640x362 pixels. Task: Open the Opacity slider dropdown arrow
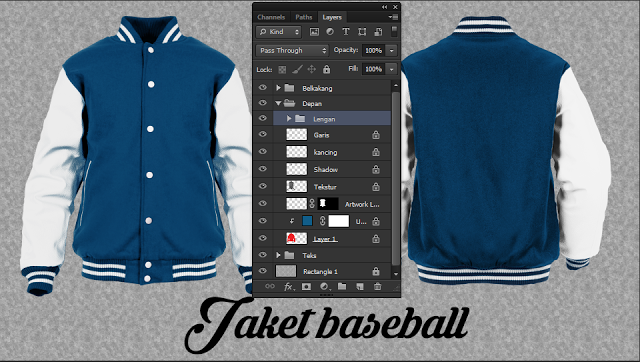(x=391, y=51)
